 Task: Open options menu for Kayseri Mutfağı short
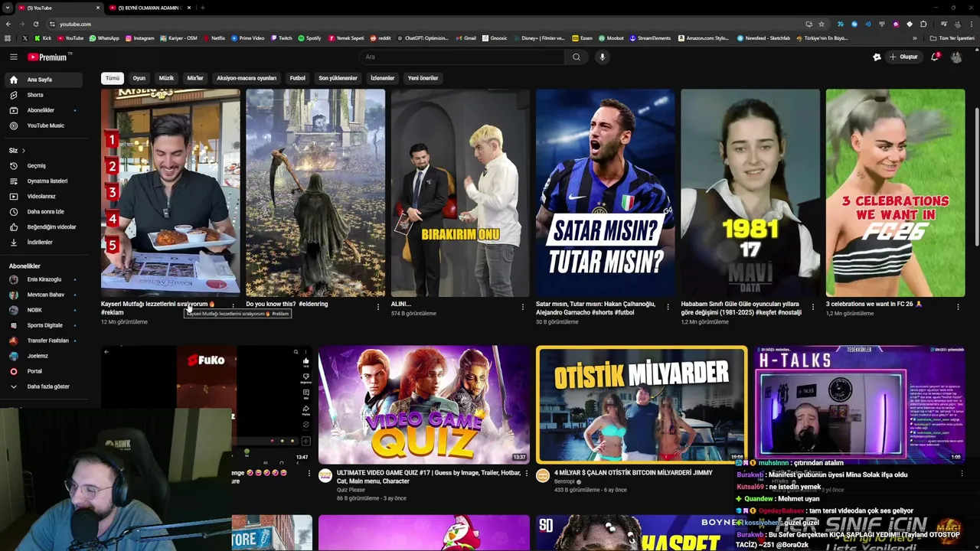tap(233, 307)
